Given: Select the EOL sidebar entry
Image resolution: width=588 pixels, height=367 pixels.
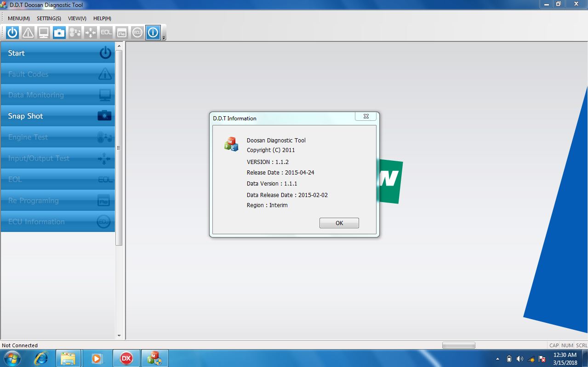Looking at the screenshot, I should click(x=58, y=180).
